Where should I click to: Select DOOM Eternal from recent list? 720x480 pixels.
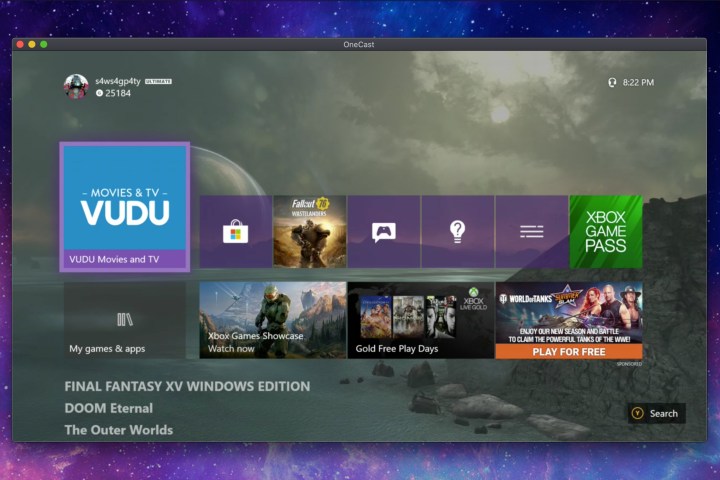109,408
